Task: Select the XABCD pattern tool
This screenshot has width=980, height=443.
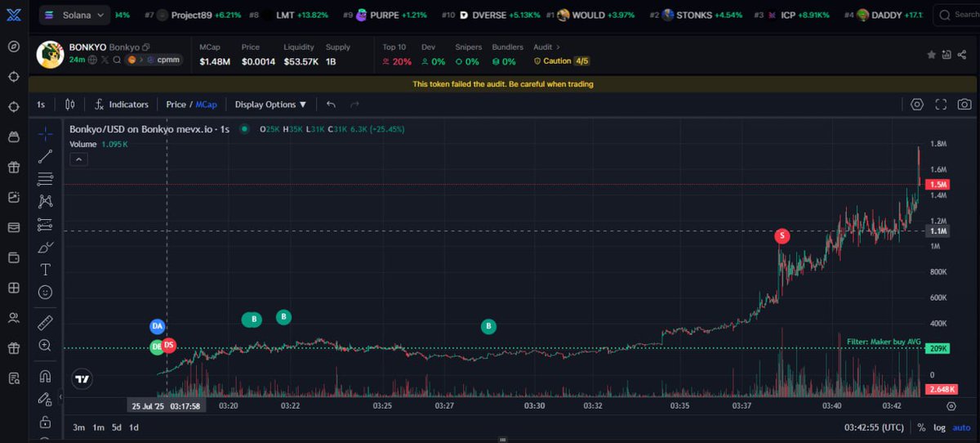Action: pos(46,201)
